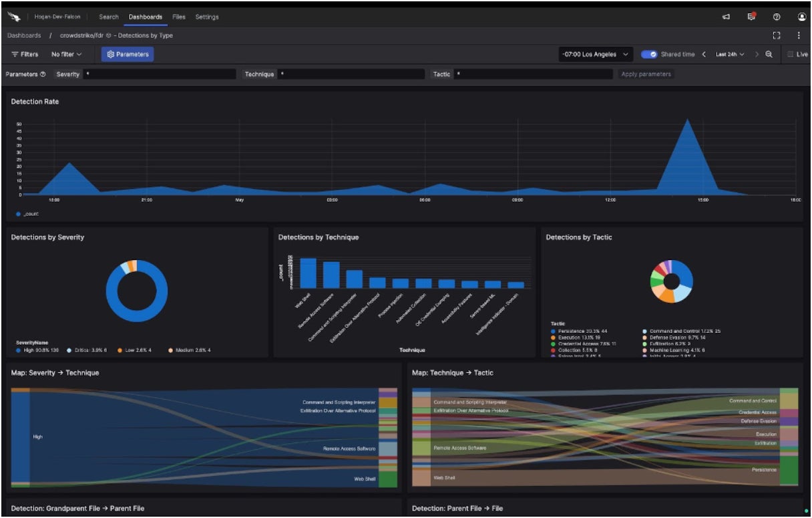Click the _count legend swatch in Detection Rate
This screenshot has height=518, width=812.
point(18,214)
